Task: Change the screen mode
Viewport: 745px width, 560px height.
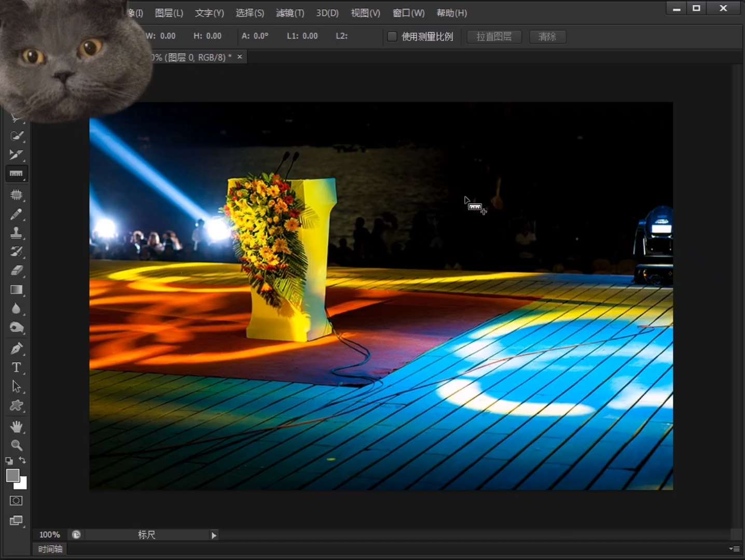Action: pyautogui.click(x=16, y=520)
